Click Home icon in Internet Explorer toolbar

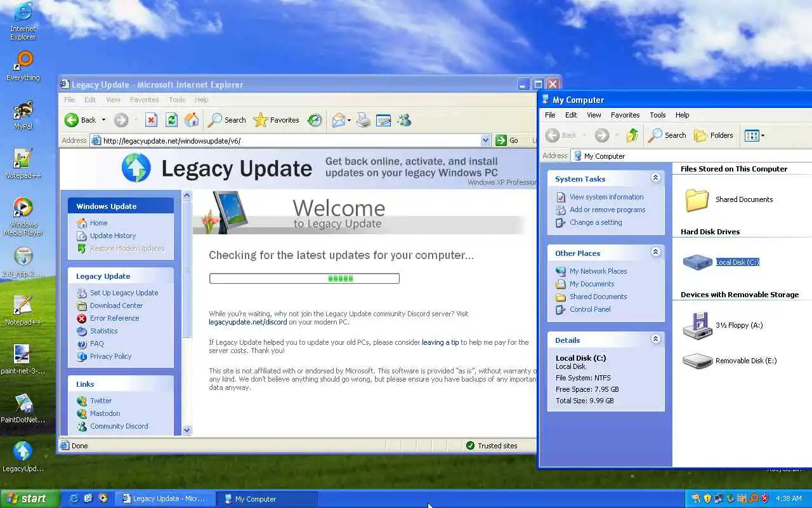[x=192, y=120]
